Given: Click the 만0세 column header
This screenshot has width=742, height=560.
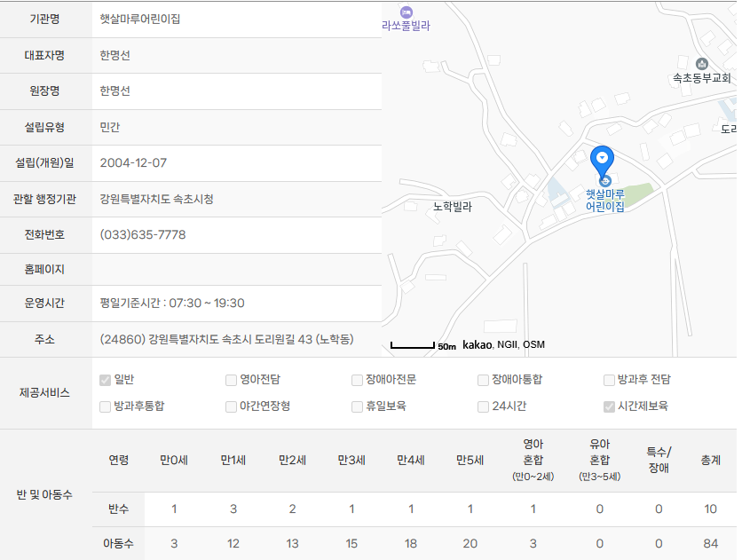Looking at the screenshot, I should click(x=174, y=461).
